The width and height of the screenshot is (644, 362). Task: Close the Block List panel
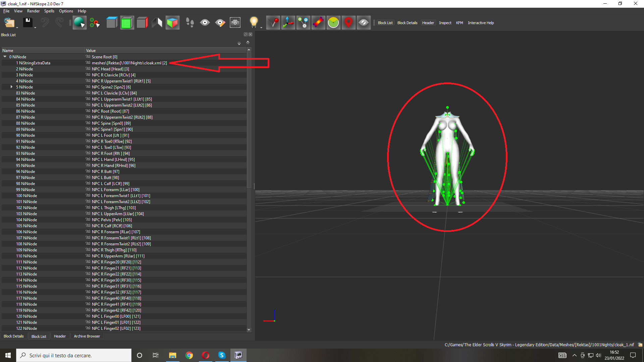click(251, 34)
